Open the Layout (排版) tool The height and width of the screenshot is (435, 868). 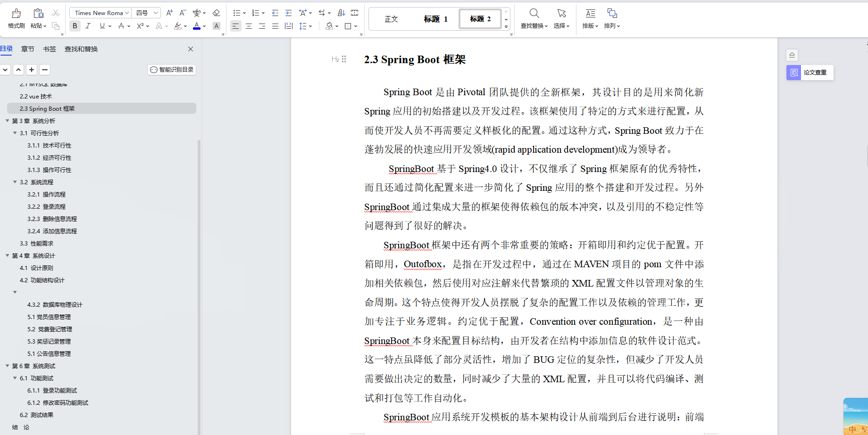pos(590,19)
